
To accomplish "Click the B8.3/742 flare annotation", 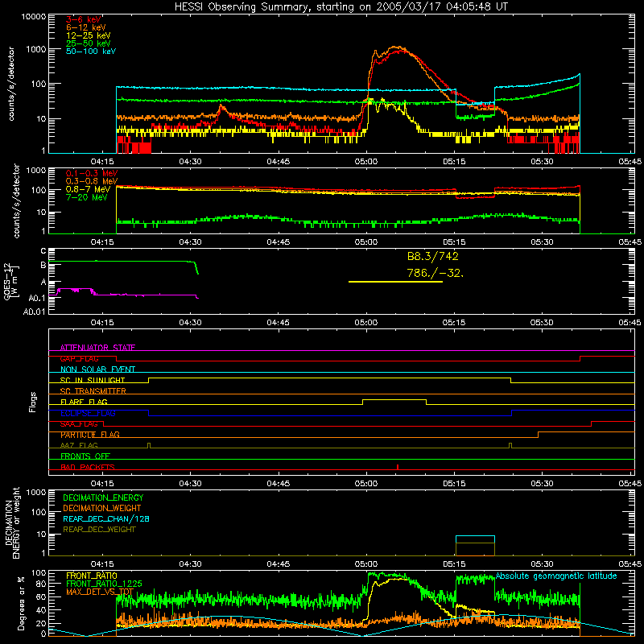I will click(433, 256).
